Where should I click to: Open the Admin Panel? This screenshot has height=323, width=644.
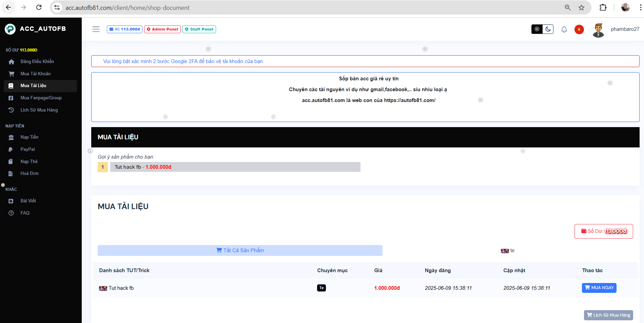coord(162,29)
